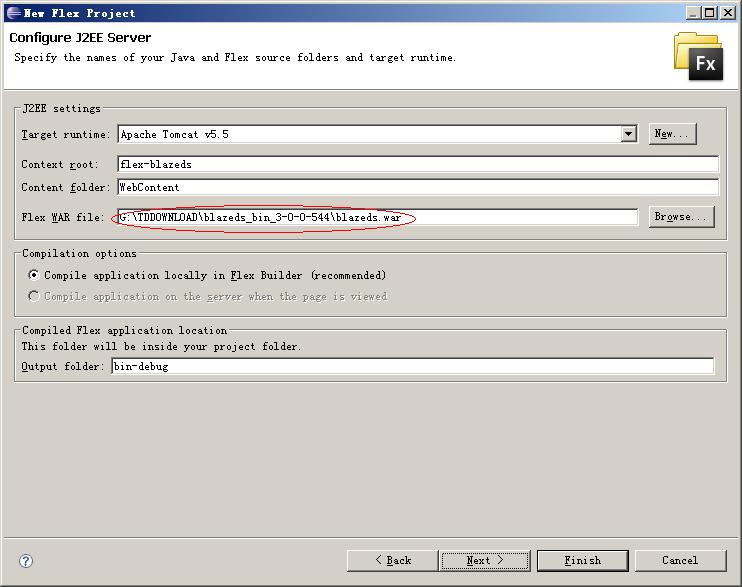Click the help question mark icon
742x587 pixels.
pyautogui.click(x=26, y=561)
